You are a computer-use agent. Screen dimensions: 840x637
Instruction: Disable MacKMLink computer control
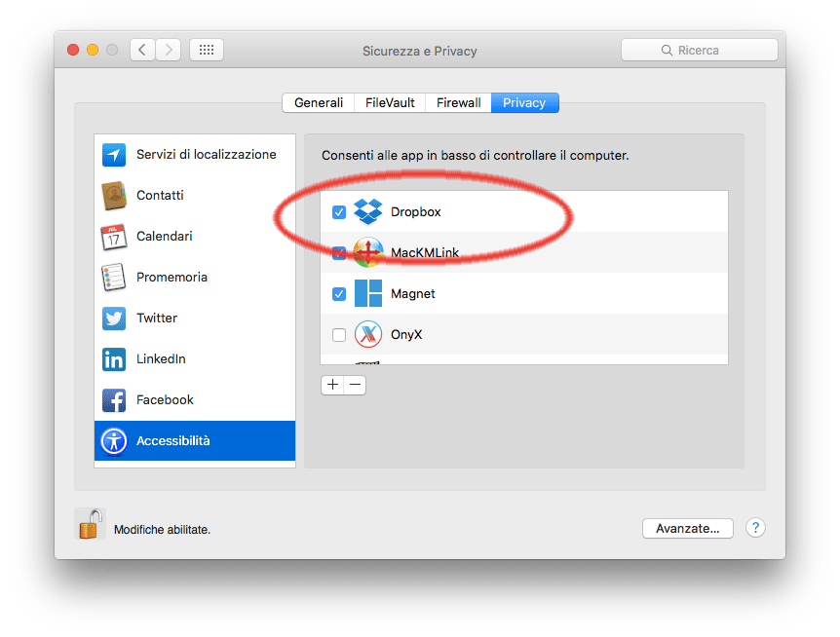pos(338,252)
